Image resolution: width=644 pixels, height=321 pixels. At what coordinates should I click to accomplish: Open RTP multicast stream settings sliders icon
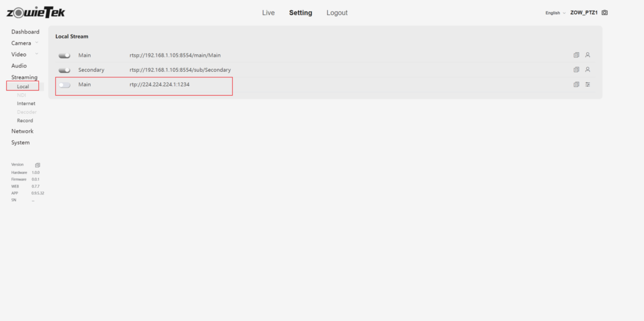tap(587, 84)
